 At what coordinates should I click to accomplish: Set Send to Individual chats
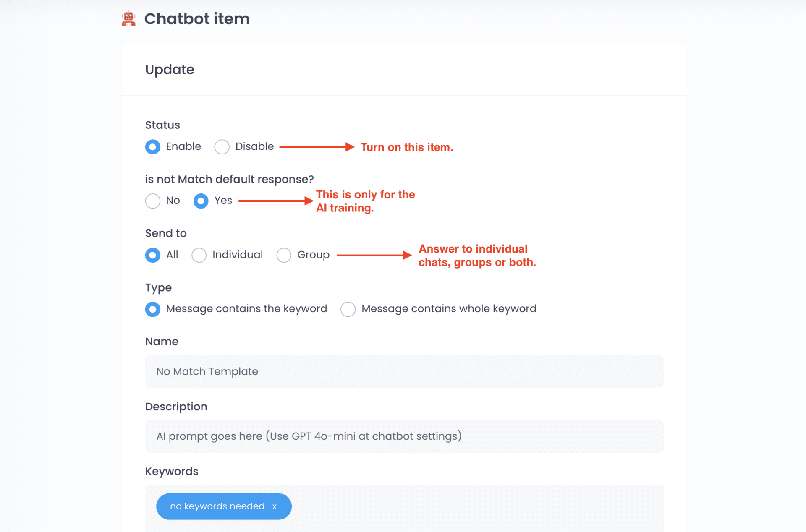(x=199, y=255)
